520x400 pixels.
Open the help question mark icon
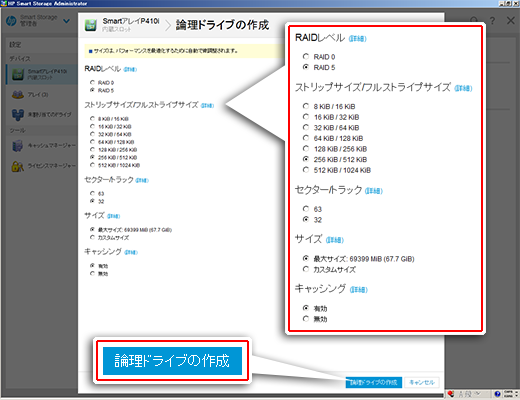pos(492,21)
